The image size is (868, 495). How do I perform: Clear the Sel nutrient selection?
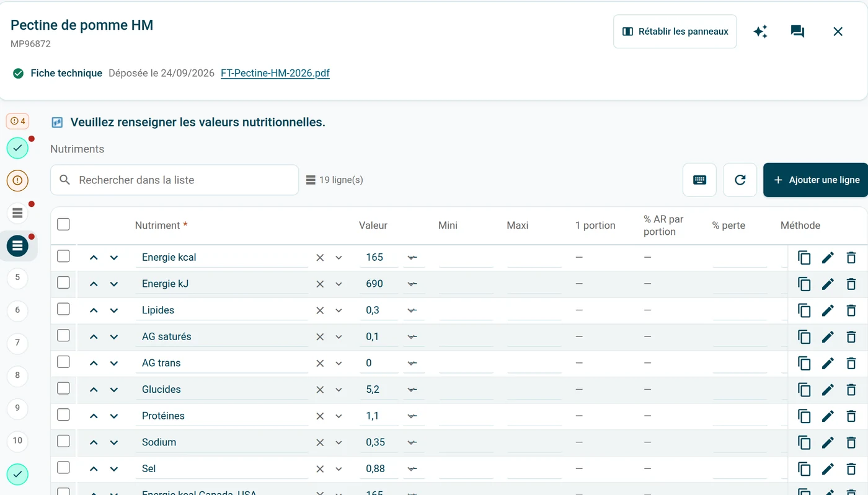[x=320, y=469]
